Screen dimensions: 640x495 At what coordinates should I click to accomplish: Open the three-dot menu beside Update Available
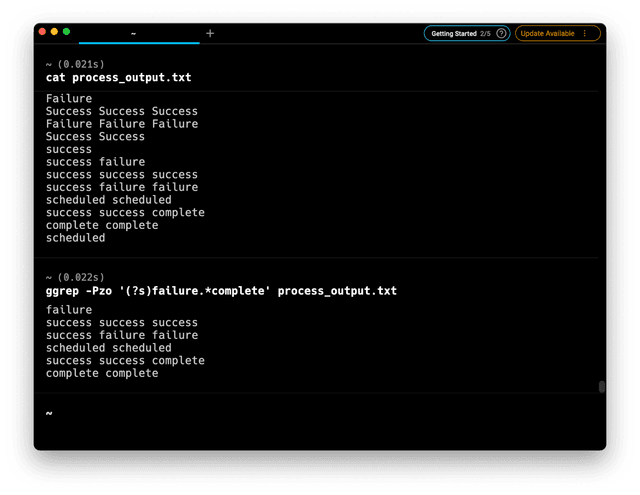[585, 33]
